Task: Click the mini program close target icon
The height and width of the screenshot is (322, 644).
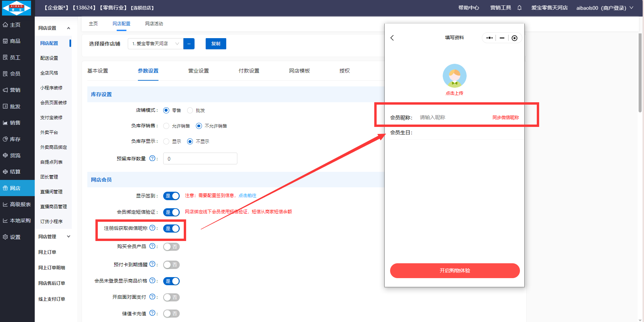Action: [514, 38]
